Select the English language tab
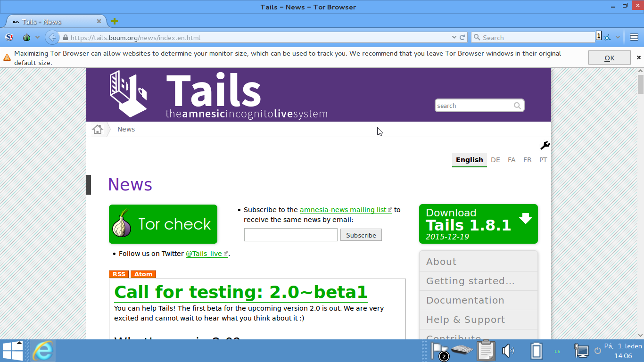Screen dimensions: 644x362 (x=470, y=160)
